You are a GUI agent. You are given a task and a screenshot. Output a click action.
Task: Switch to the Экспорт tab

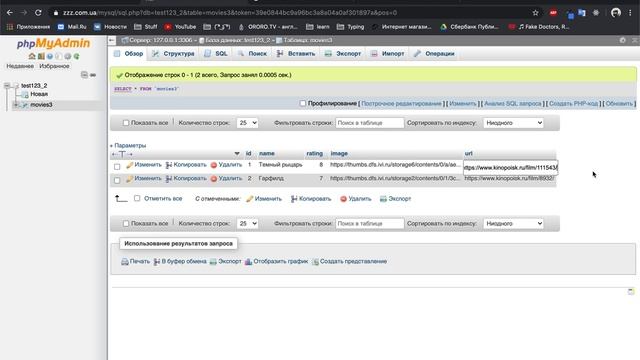(343, 53)
